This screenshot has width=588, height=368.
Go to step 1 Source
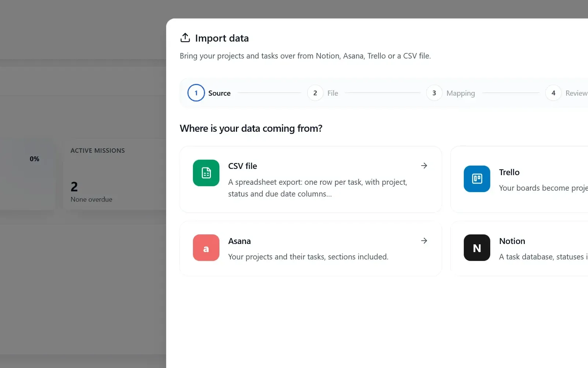coord(209,93)
